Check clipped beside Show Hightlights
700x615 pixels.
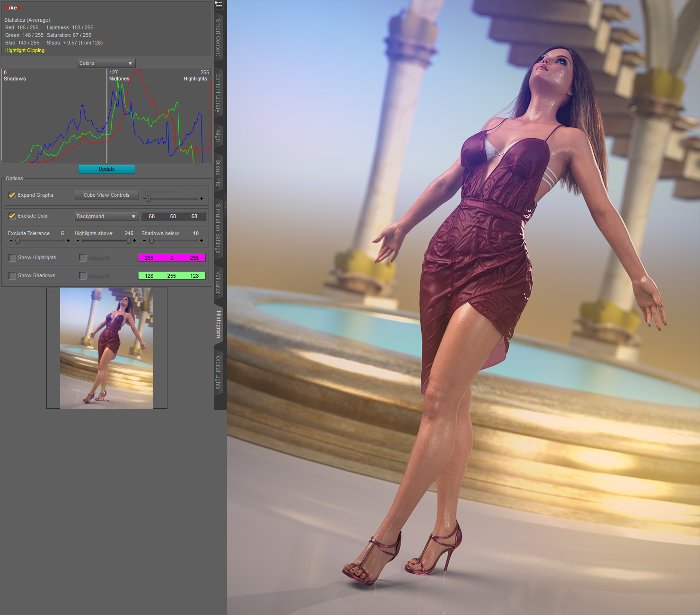(x=83, y=257)
